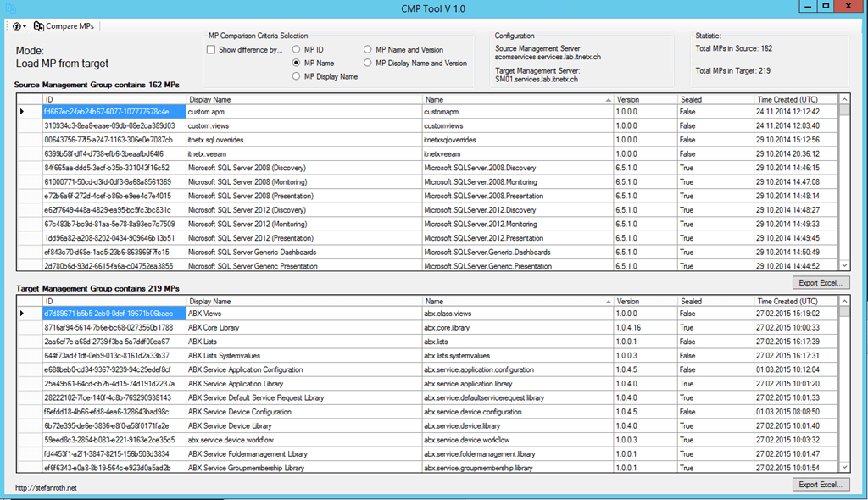Click the circular mode icon top-left
The image size is (868, 500).
(x=15, y=25)
